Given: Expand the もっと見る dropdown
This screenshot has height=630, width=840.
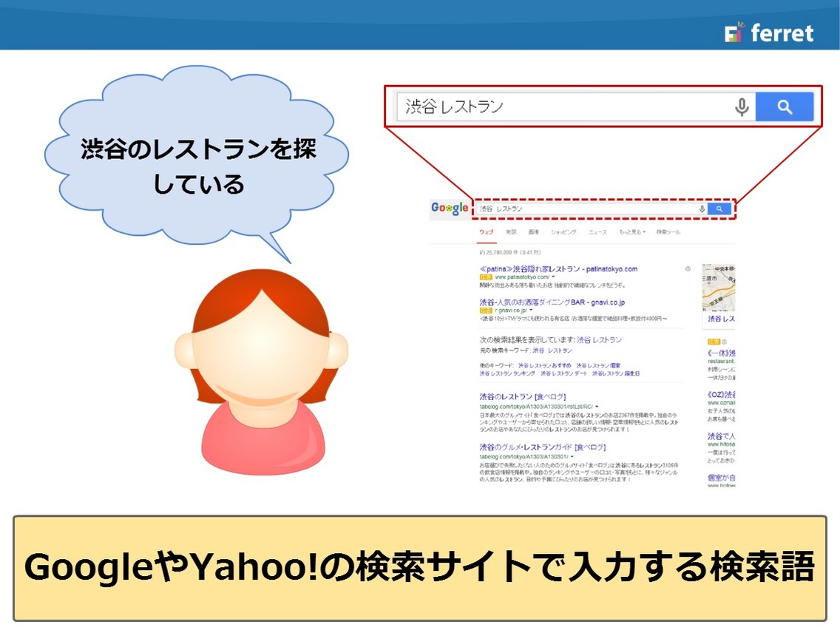Looking at the screenshot, I should 632,232.
